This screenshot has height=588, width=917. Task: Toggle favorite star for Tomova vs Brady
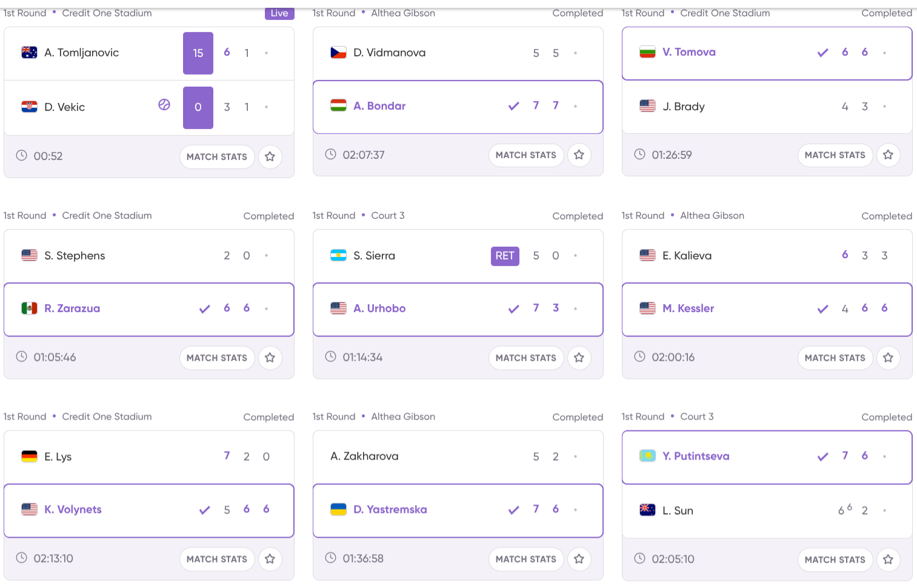pyautogui.click(x=888, y=155)
